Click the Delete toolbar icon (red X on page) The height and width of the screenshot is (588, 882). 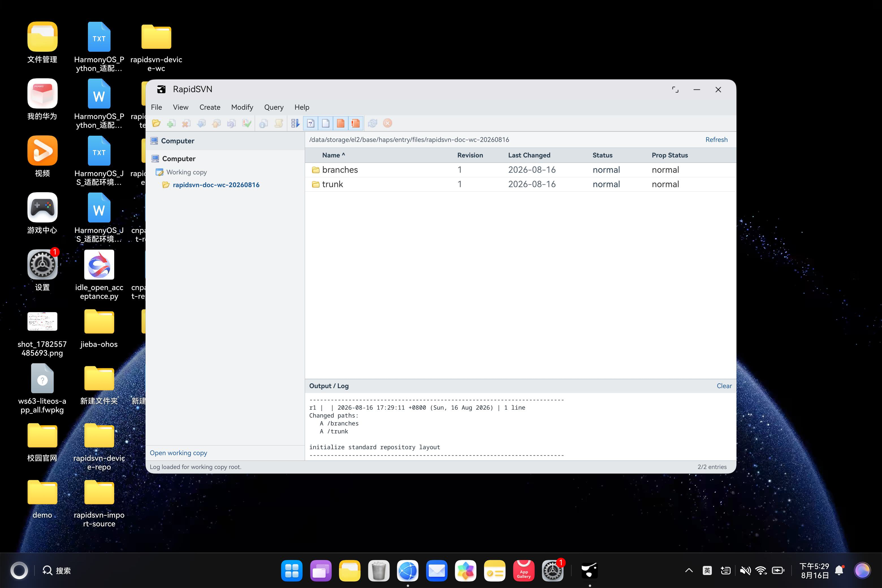[186, 123]
